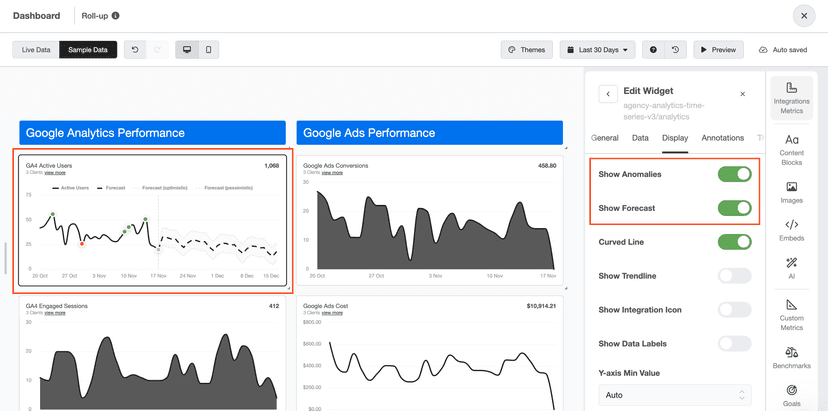Image resolution: width=828 pixels, height=411 pixels.
Task: Open Integrations Metrics sidebar panel
Action: coord(792,98)
